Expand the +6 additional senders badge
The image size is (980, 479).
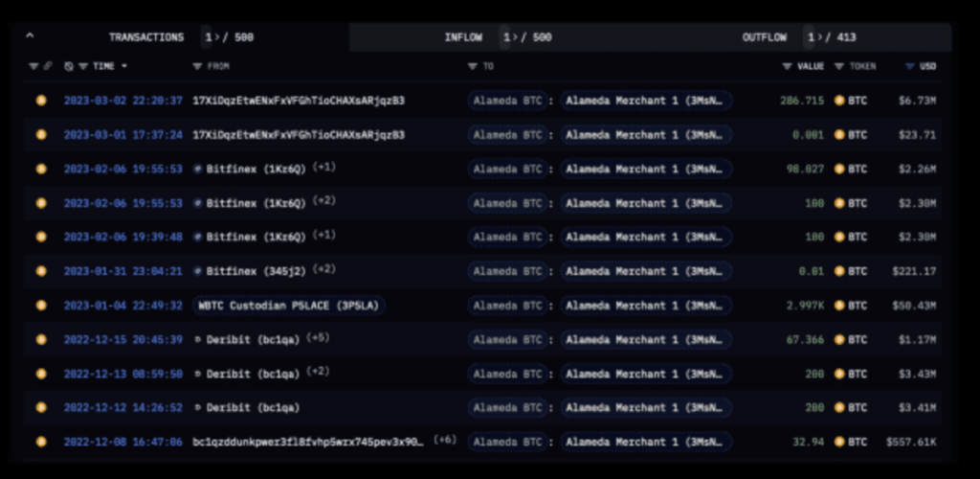[x=444, y=441]
